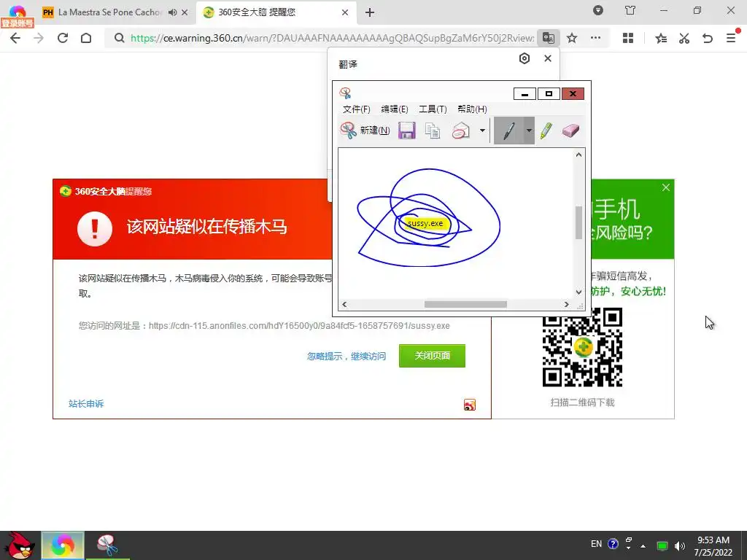Click the shirt skin icon in title bar
Screen dimensions: 747x560
[630, 10]
